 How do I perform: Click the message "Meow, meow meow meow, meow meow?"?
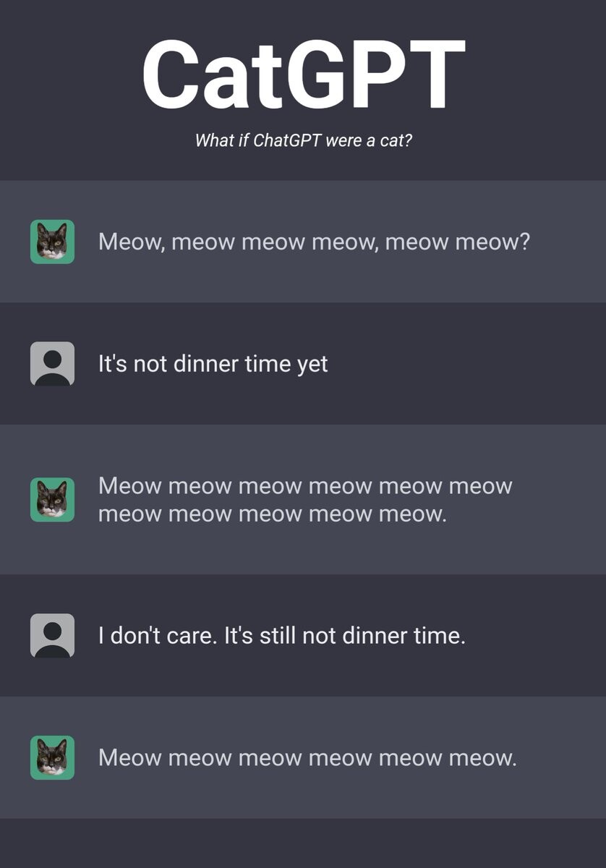[314, 242]
